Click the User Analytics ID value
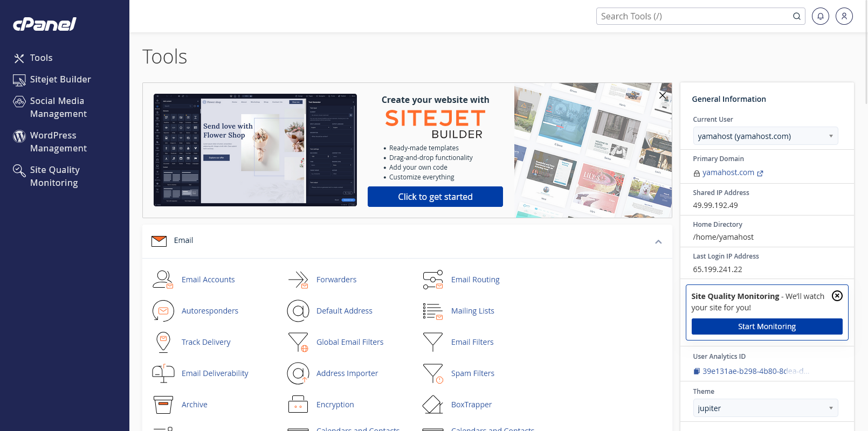868x431 pixels. (x=756, y=371)
